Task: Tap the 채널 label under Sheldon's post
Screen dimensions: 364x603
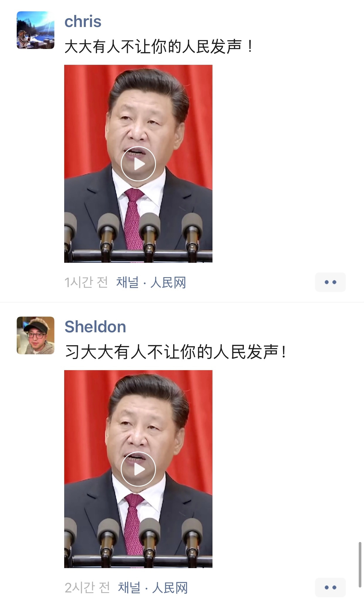Action: pos(129,588)
